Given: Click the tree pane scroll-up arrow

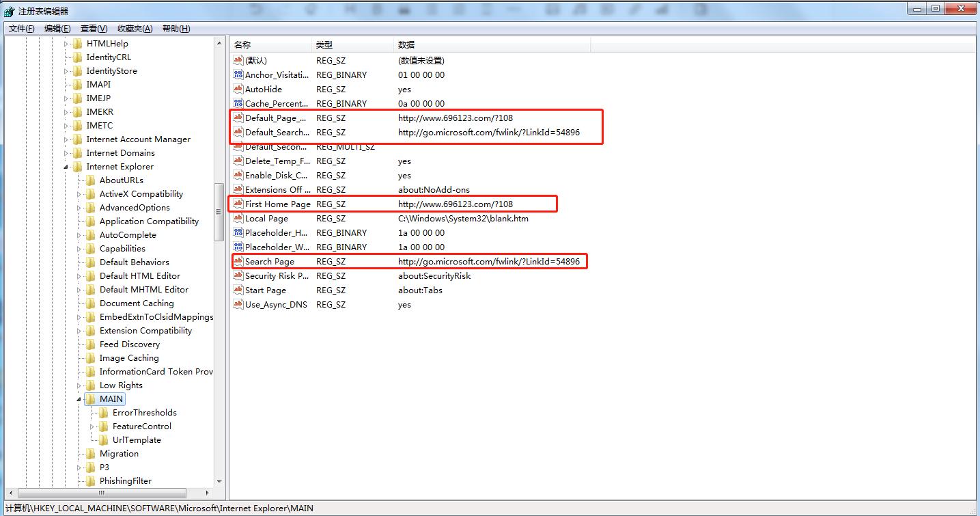Looking at the screenshot, I should 219,44.
